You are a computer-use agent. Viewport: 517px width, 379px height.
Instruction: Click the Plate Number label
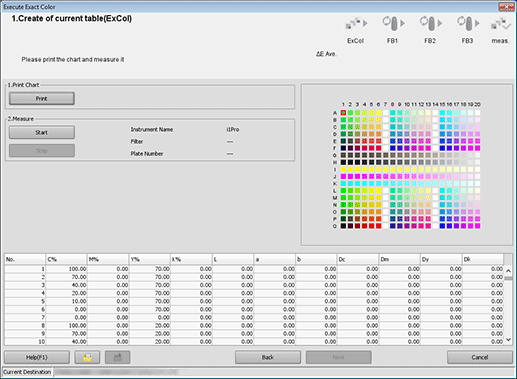tap(147, 154)
